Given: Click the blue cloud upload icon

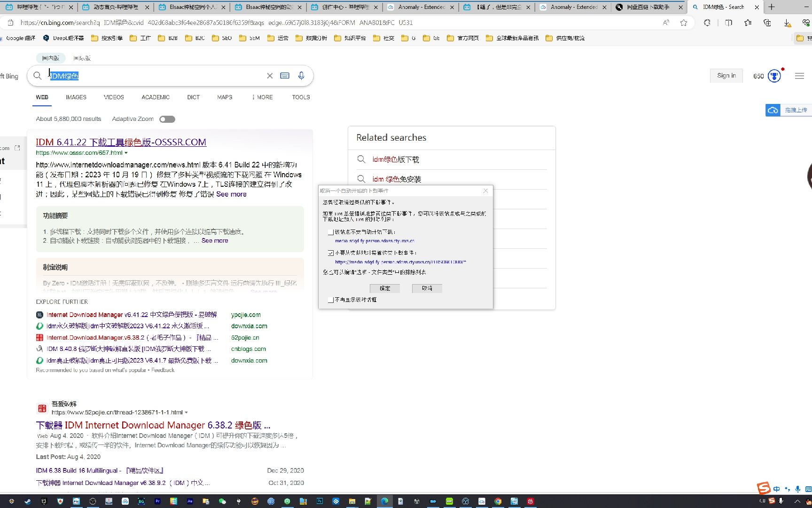Looking at the screenshot, I should [773, 110].
